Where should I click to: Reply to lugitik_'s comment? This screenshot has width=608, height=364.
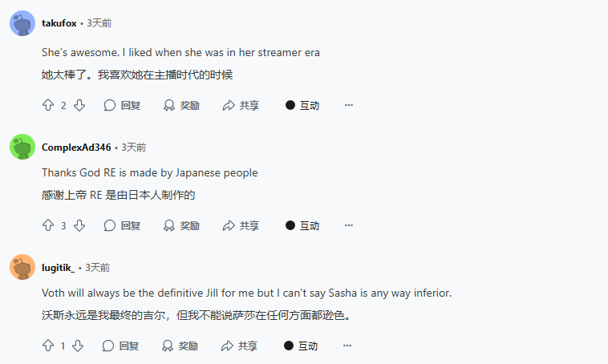(x=122, y=346)
